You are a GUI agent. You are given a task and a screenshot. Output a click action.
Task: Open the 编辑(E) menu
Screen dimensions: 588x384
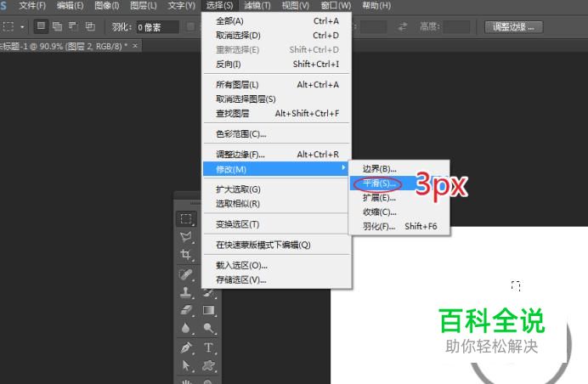71,6
